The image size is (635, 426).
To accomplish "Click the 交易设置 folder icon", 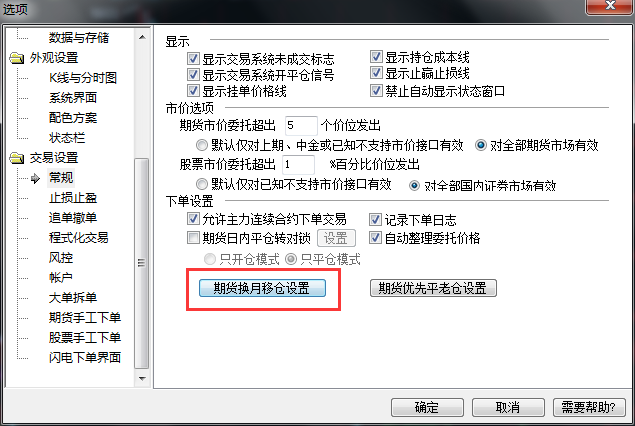I will pos(17,158).
